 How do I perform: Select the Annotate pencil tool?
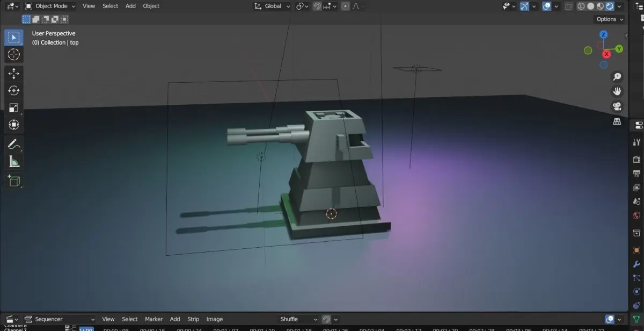click(13, 144)
